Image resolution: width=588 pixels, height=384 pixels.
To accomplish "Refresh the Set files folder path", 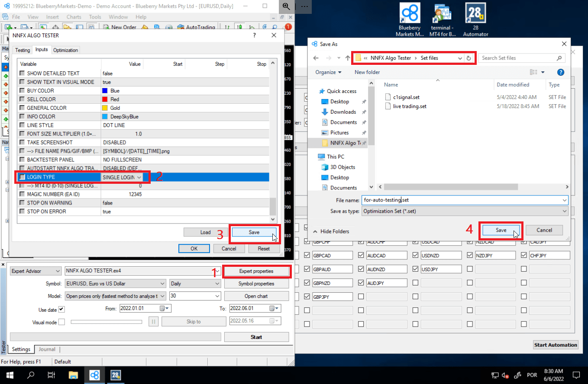I will click(x=468, y=58).
